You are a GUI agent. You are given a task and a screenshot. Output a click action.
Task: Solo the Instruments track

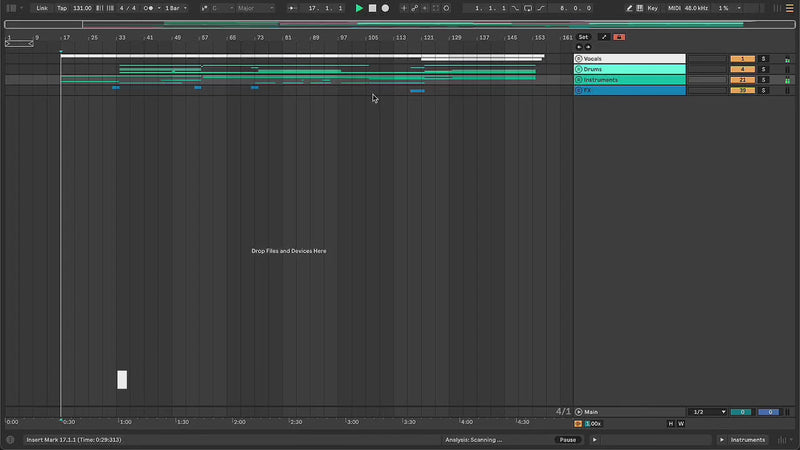pyautogui.click(x=763, y=80)
